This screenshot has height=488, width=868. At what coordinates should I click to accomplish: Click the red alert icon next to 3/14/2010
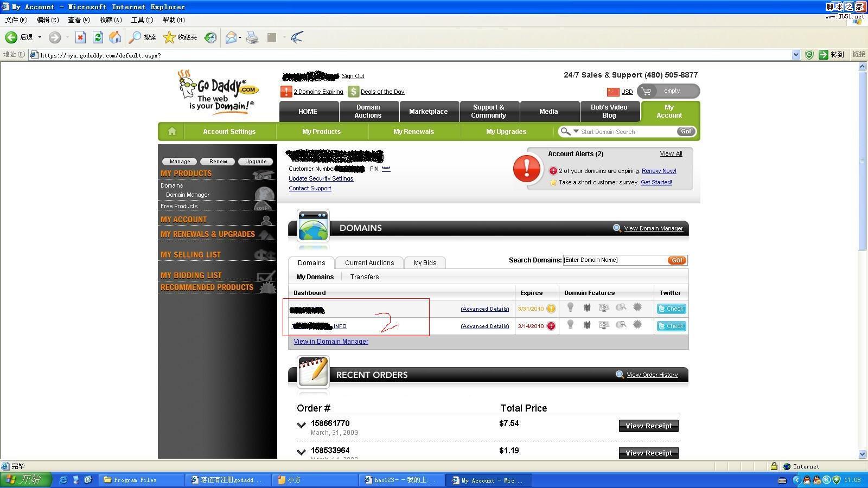point(551,326)
